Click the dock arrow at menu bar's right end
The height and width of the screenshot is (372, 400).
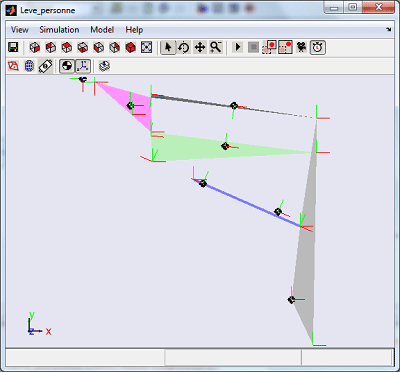pos(388,29)
